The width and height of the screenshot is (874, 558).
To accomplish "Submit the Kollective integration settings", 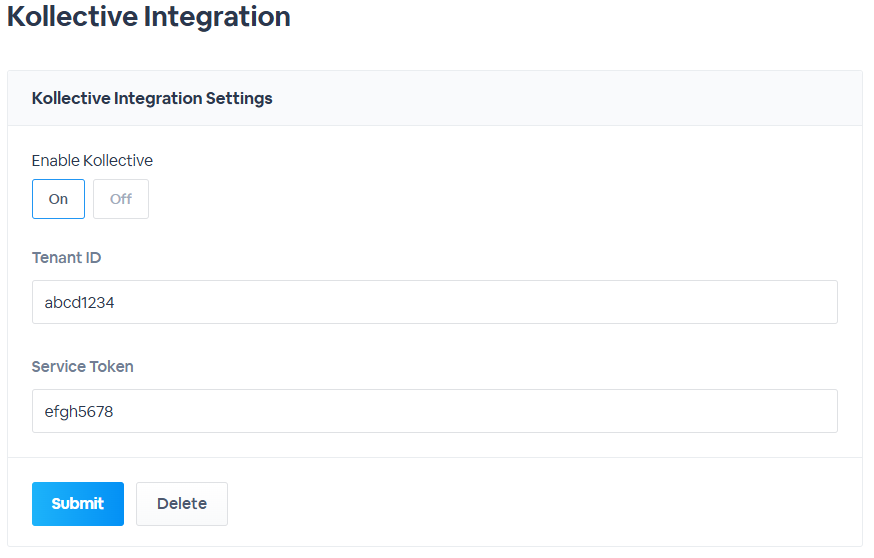I will coord(78,504).
